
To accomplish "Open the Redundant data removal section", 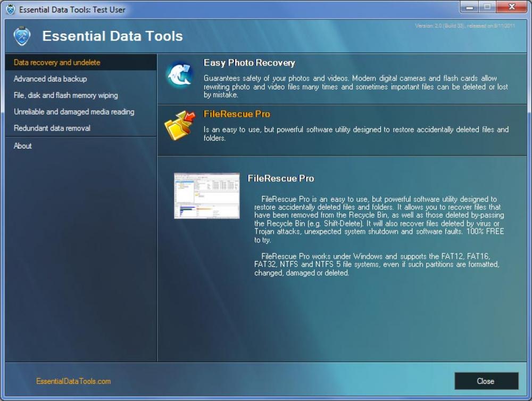I will pyautogui.click(x=51, y=128).
